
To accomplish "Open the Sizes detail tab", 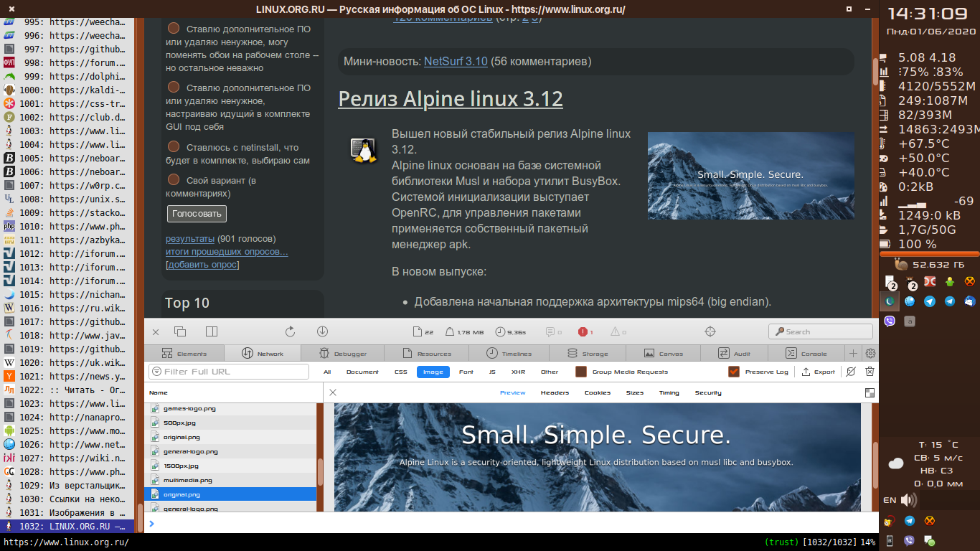I will 635,392.
